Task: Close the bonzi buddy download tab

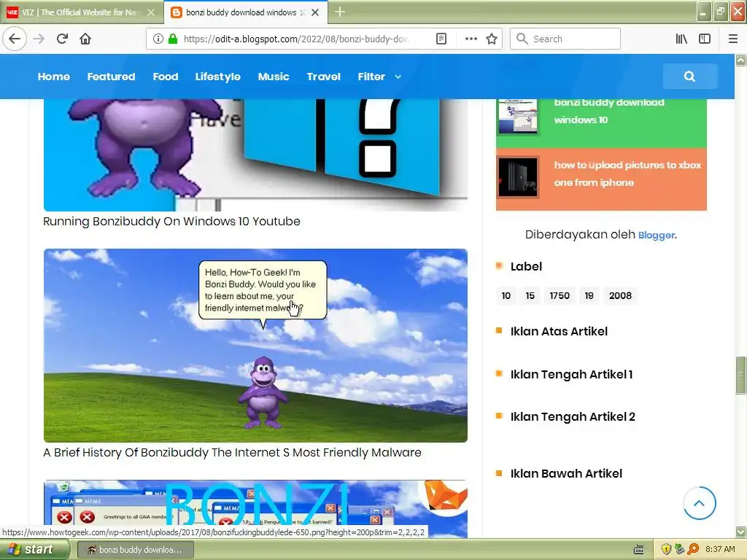Action: 315,12
